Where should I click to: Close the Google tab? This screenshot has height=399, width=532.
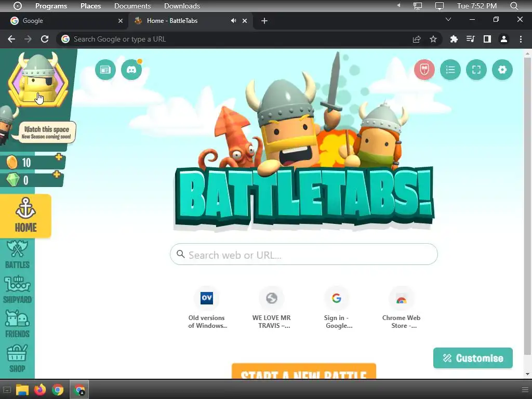(x=121, y=21)
